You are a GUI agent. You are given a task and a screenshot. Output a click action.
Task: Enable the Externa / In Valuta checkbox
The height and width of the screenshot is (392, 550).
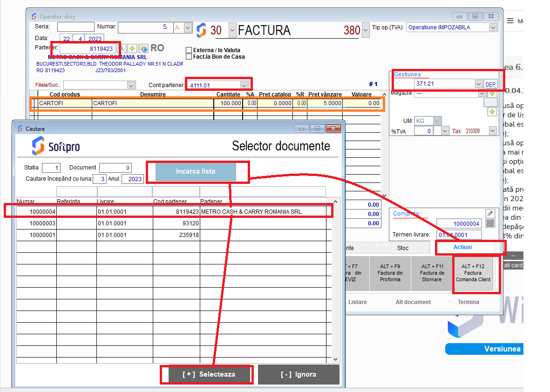coord(189,50)
